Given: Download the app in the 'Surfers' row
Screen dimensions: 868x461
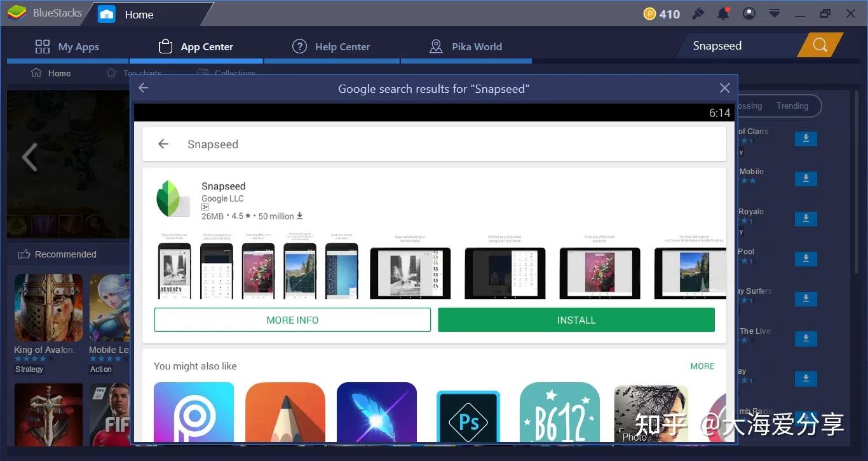Looking at the screenshot, I should click(x=806, y=299).
